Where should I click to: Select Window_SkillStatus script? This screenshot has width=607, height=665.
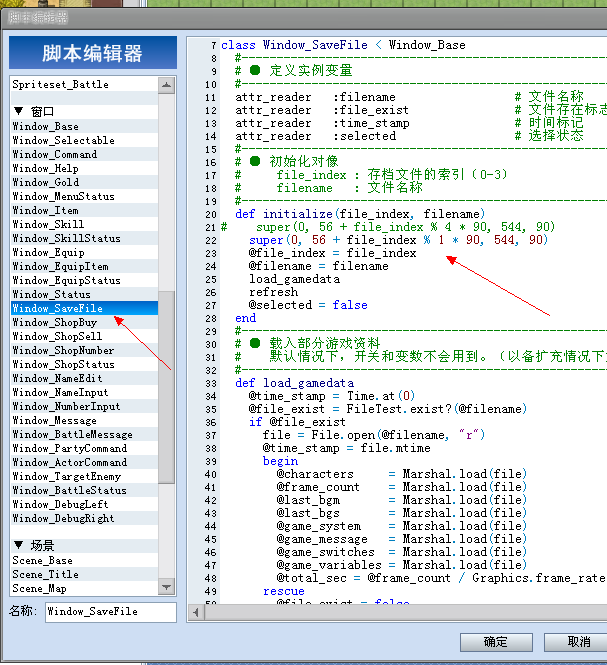(x=84, y=238)
